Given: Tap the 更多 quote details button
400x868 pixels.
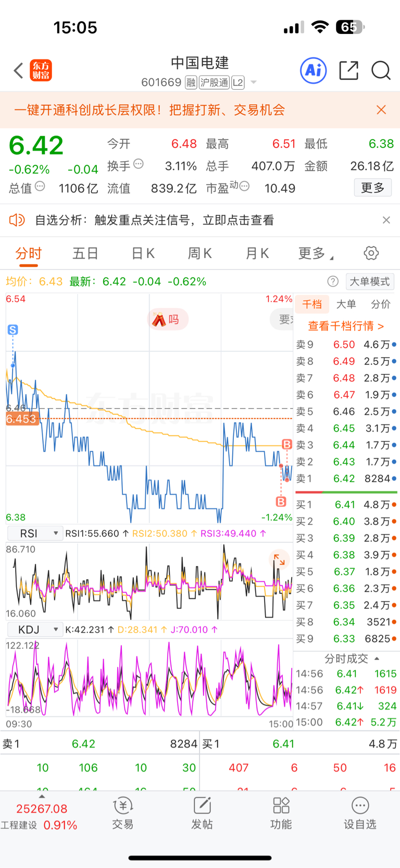Looking at the screenshot, I should (373, 188).
